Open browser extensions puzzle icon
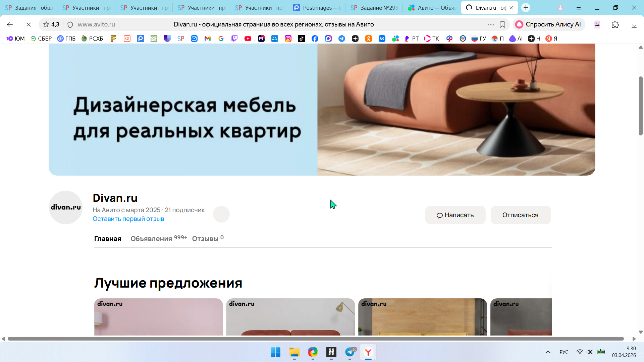644x362 pixels. coord(615,24)
